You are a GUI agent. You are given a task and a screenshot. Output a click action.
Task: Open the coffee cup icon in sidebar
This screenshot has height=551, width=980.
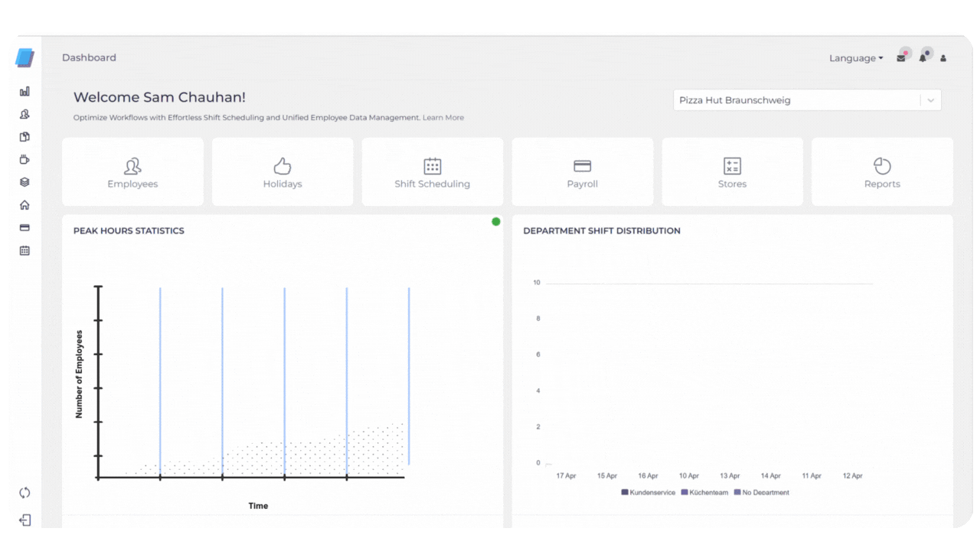(24, 160)
